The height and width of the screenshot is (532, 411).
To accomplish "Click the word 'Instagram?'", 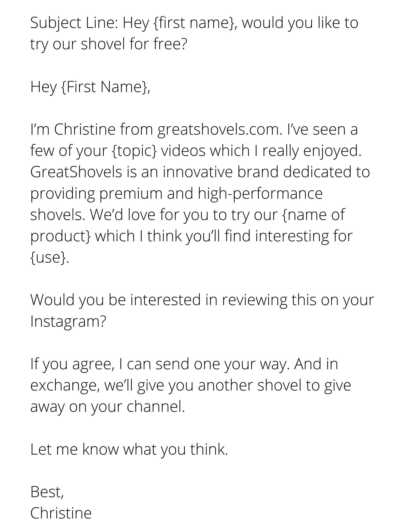I will point(68,321).
